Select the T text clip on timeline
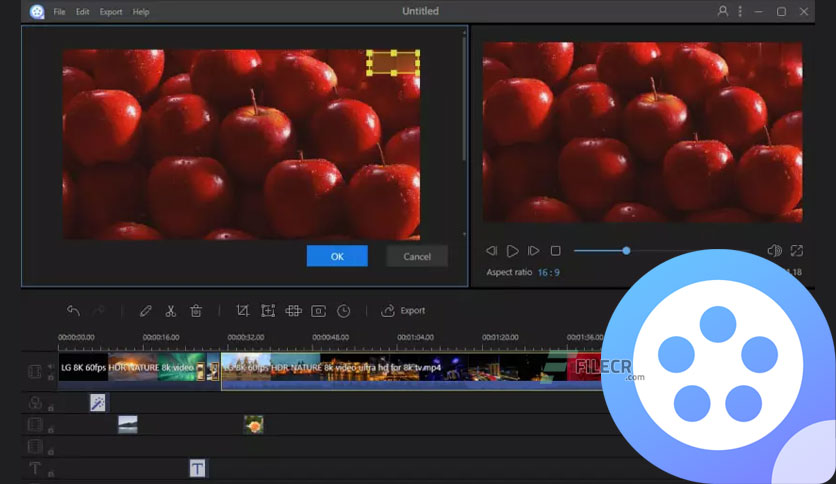This screenshot has width=836, height=484. 197,469
